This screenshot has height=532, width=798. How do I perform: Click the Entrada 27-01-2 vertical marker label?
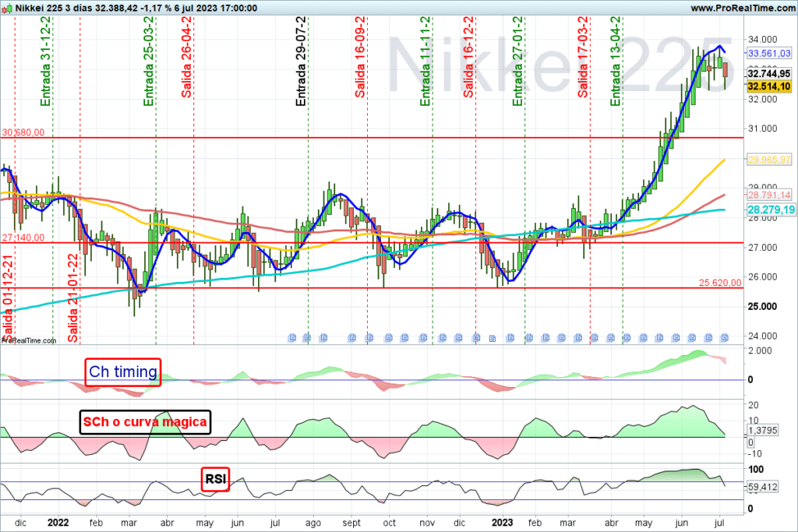click(517, 61)
